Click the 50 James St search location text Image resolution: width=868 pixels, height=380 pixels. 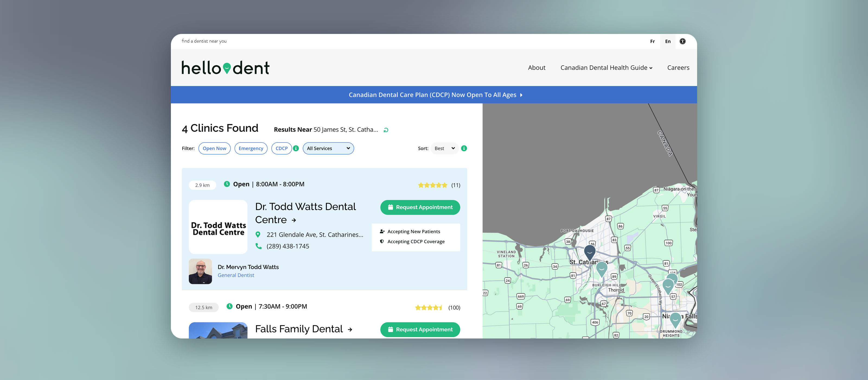click(x=345, y=129)
